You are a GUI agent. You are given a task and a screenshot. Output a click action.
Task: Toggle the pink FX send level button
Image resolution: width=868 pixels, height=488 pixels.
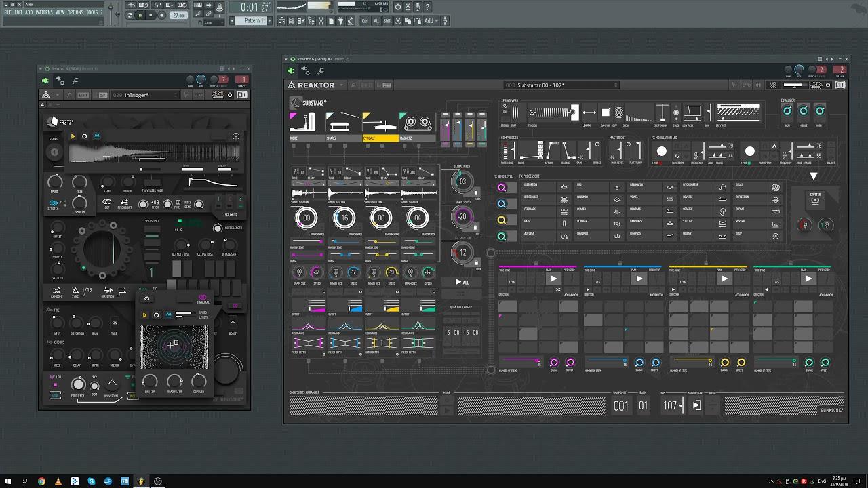[502, 188]
